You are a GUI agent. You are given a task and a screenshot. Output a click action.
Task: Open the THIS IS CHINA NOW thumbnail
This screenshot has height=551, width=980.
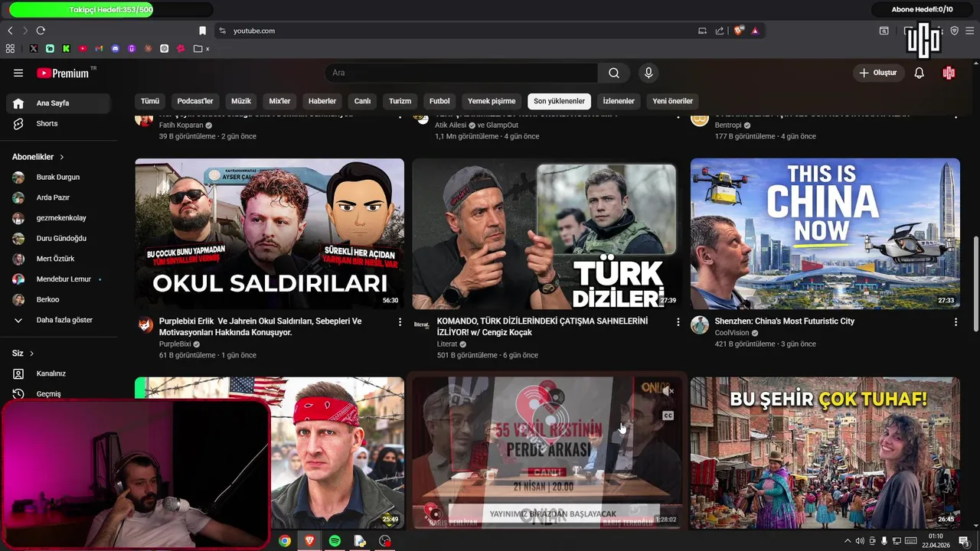pyautogui.click(x=825, y=233)
